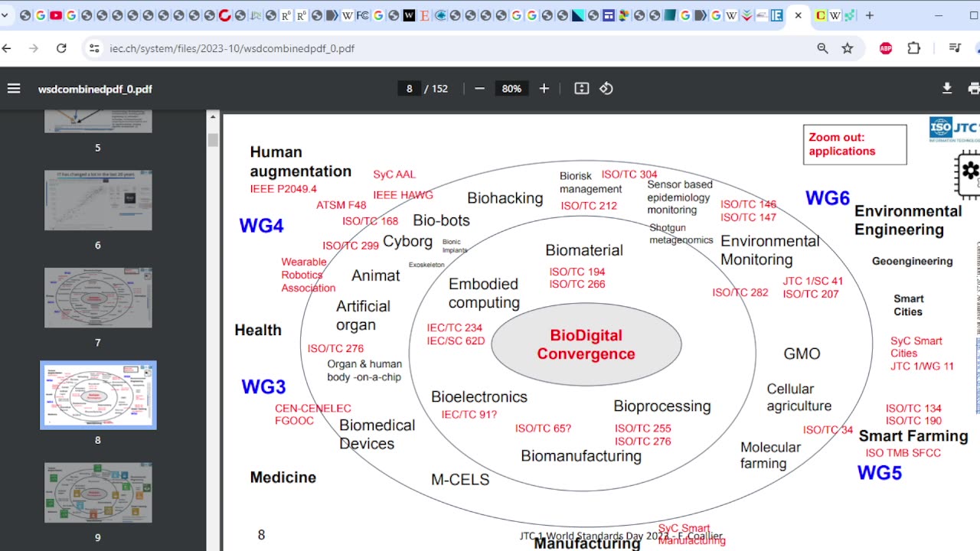The image size is (980, 551).
Task: Click the address bar URL field
Action: (x=459, y=48)
